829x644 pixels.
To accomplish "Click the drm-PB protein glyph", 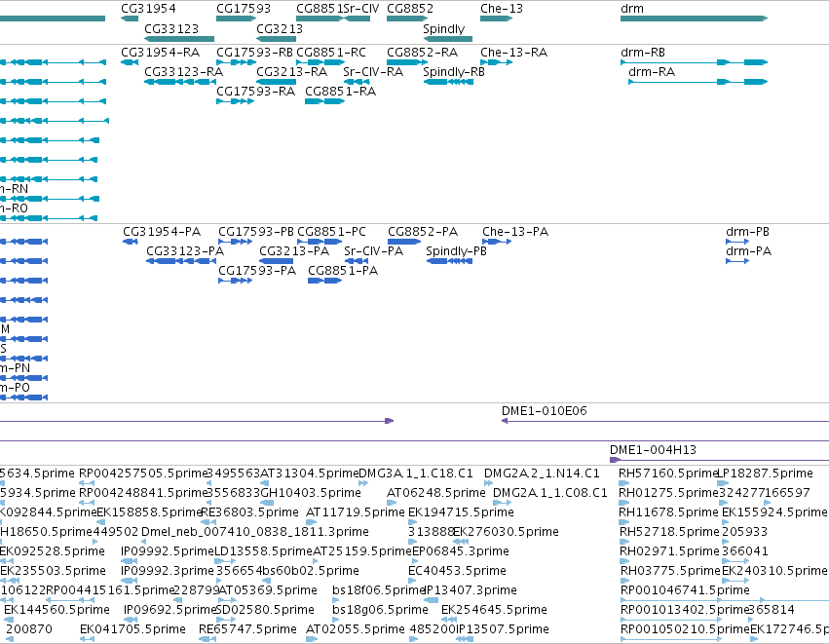I will (737, 242).
